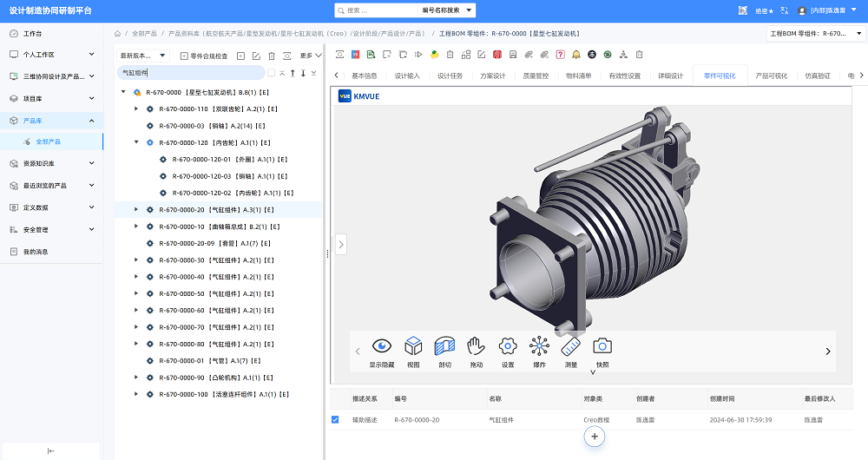Activate the 剖切 section tool
The height and width of the screenshot is (460, 868).
[x=444, y=352]
